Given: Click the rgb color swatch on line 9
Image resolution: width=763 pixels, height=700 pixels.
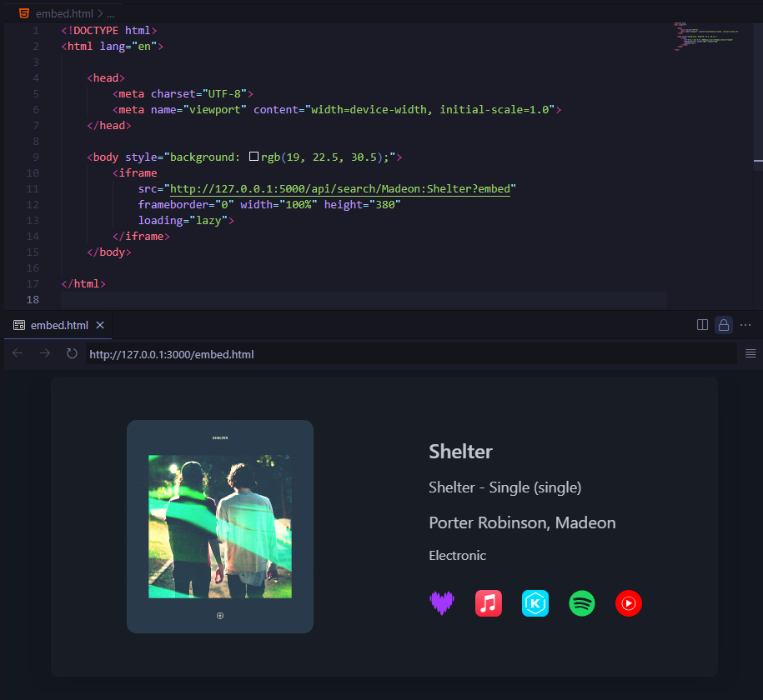Looking at the screenshot, I should point(253,157).
